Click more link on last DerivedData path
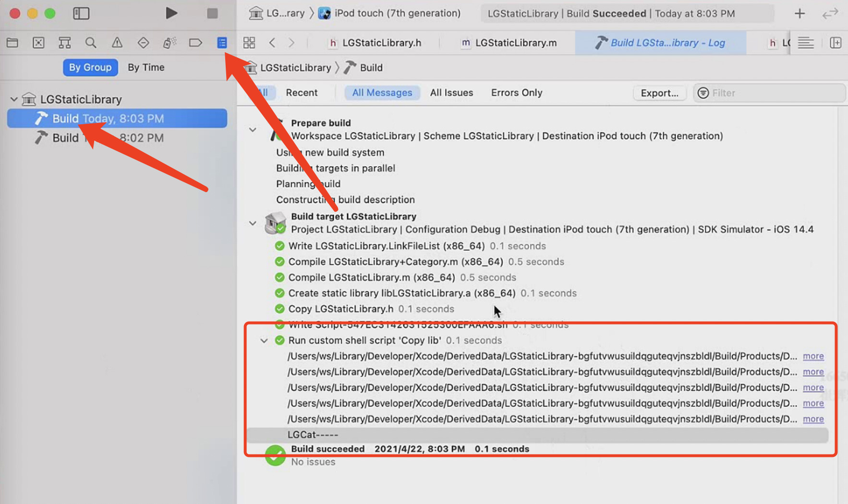The height and width of the screenshot is (504, 848). point(813,419)
